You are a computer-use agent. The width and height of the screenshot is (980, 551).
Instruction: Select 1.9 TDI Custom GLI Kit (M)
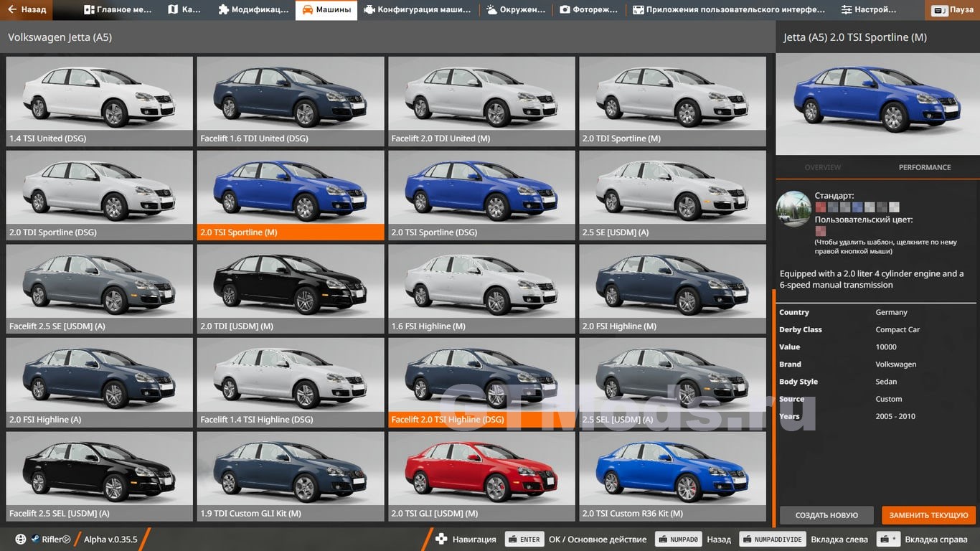pos(291,476)
